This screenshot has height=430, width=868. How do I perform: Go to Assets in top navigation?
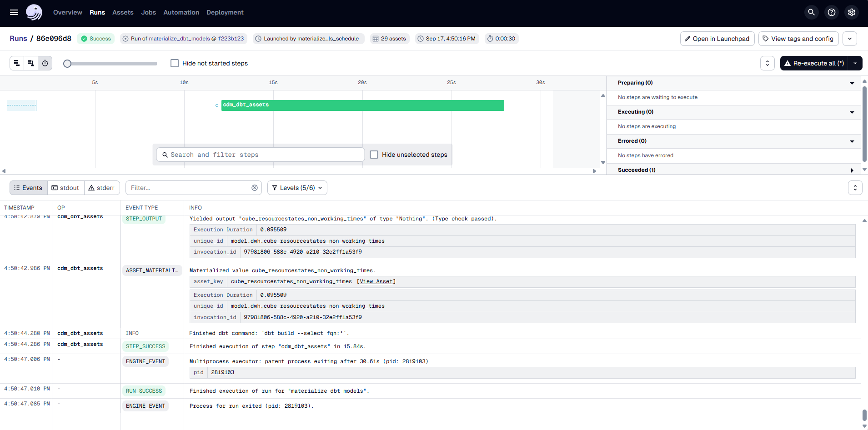click(123, 12)
